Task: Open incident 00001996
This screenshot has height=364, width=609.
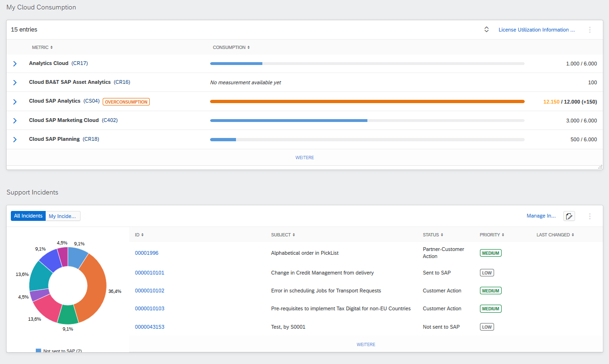Action: 146,253
